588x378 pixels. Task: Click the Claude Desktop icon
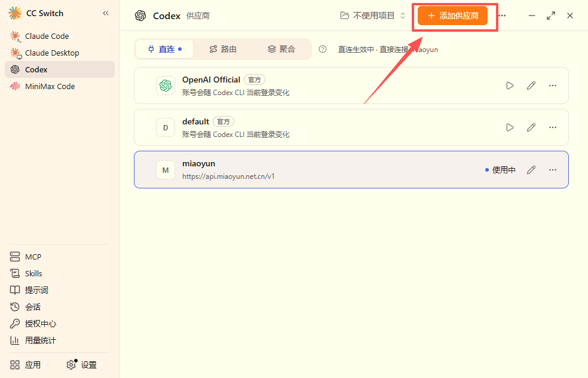tap(16, 53)
